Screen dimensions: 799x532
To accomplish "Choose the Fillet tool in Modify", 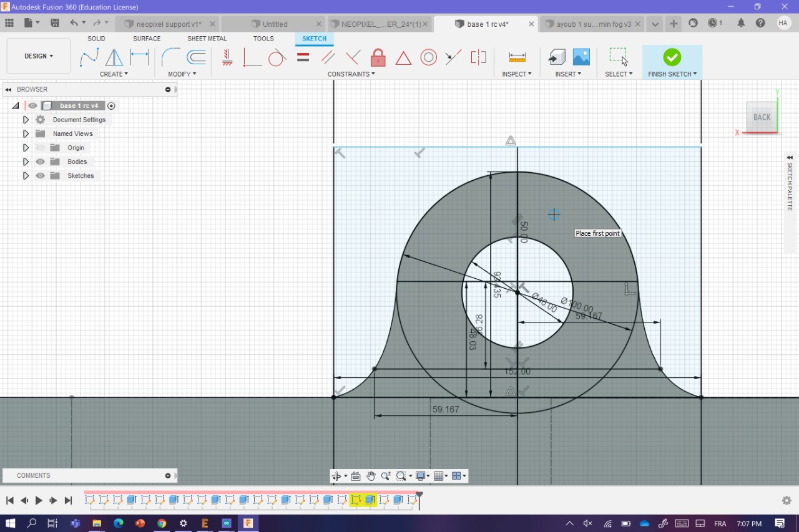I will (x=170, y=57).
